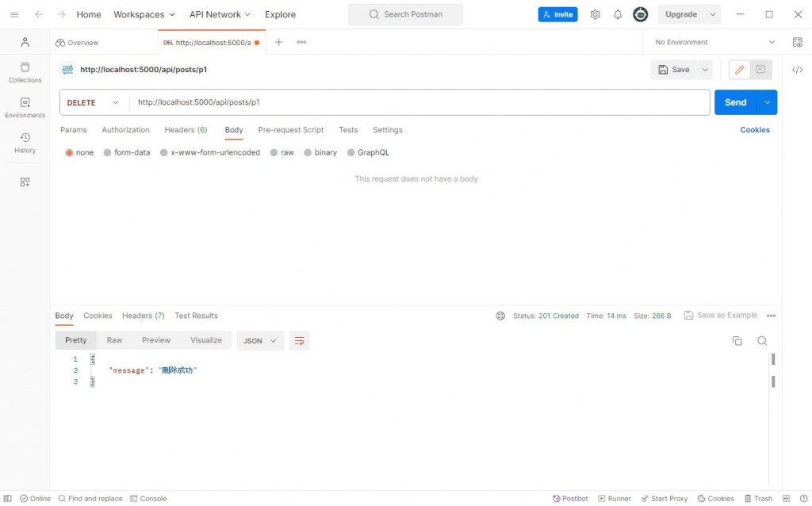Open Postbot in the status bar
This screenshot has width=812, height=506.
[x=569, y=498]
